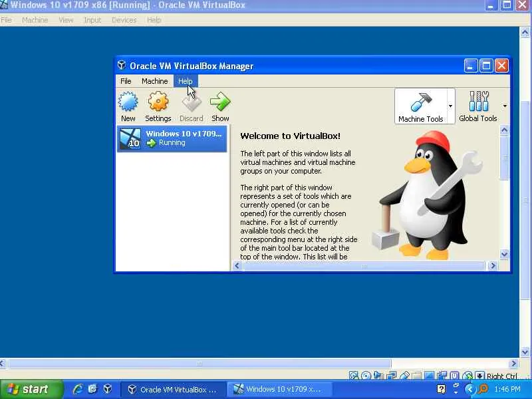
Task: Click the VirtualBox cube Quick Launch icon
Action: pyautogui.click(x=108, y=389)
